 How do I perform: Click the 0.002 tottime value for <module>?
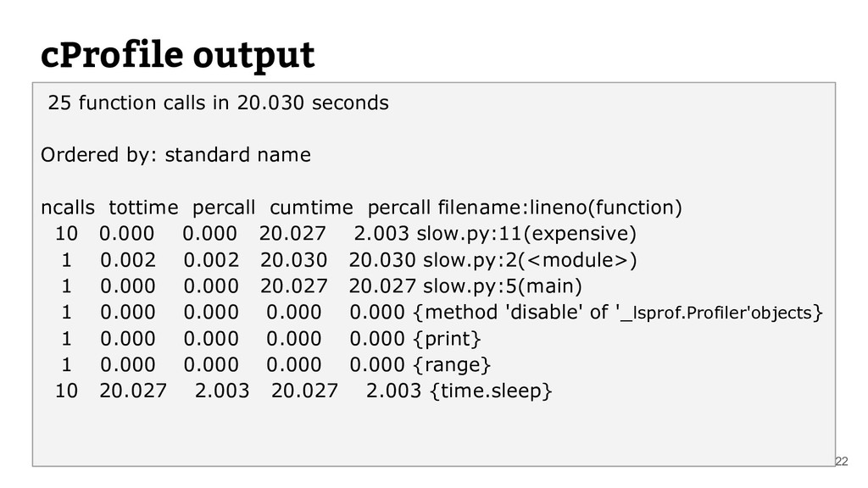(127, 260)
